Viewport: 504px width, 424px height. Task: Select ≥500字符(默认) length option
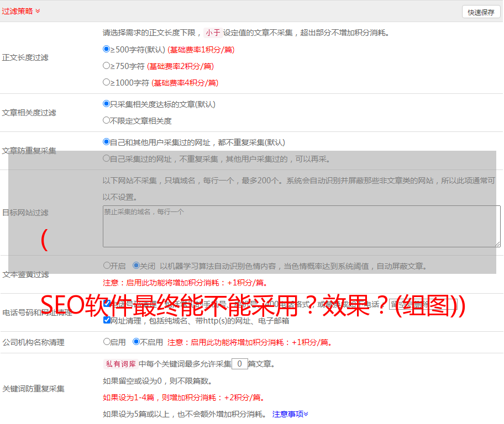(x=106, y=49)
